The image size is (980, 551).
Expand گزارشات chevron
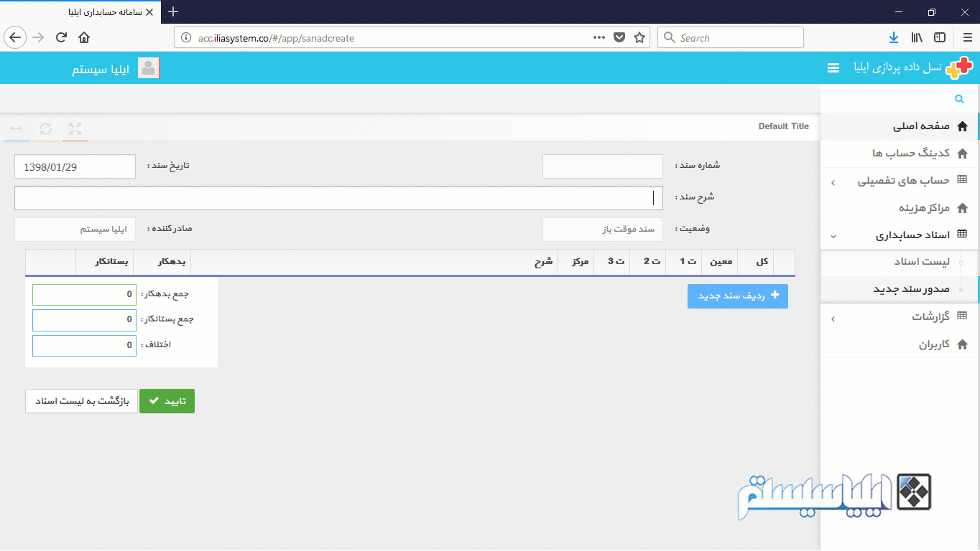pyautogui.click(x=833, y=319)
